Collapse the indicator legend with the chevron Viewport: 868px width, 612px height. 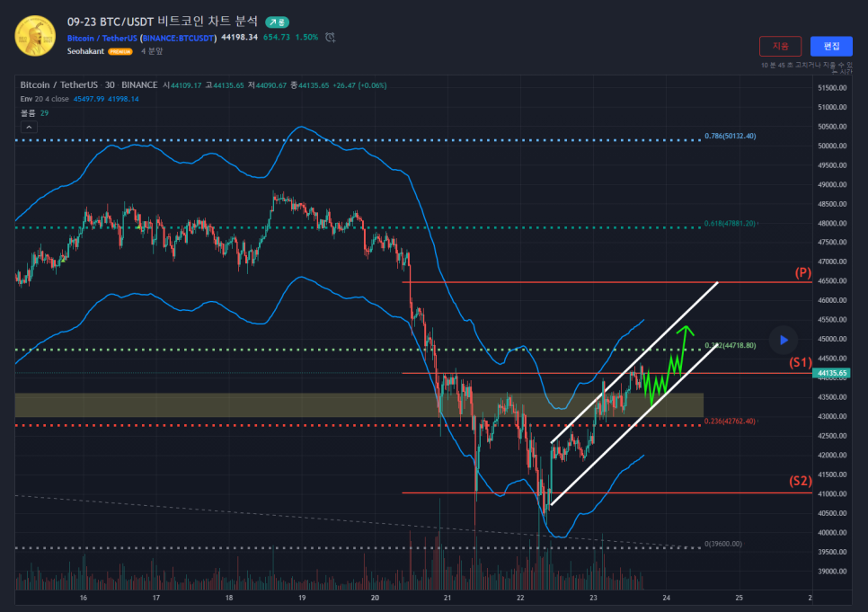pyautogui.click(x=28, y=128)
